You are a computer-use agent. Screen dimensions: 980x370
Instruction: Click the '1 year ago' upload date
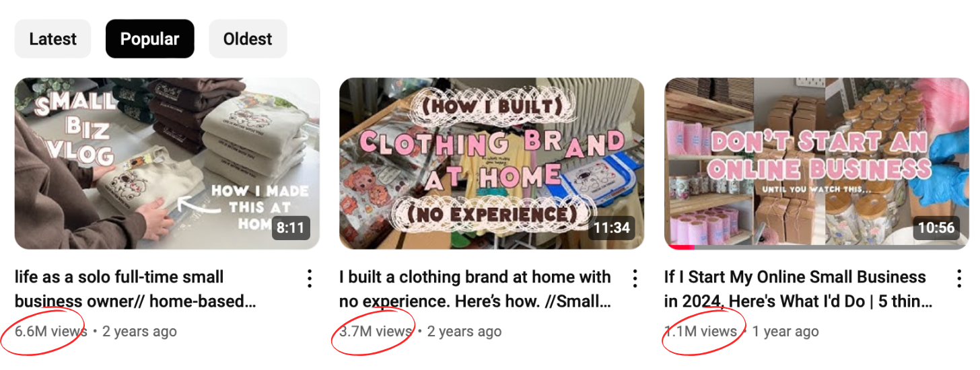[x=785, y=332]
